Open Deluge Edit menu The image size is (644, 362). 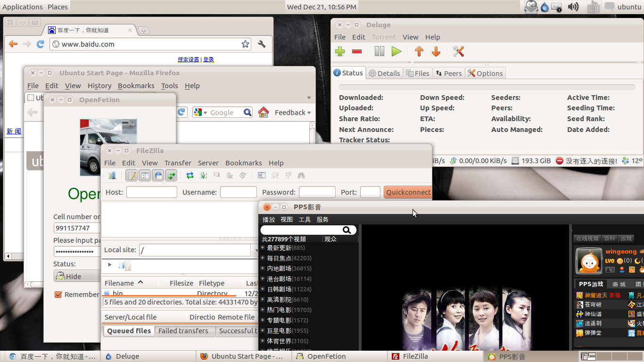coord(359,37)
